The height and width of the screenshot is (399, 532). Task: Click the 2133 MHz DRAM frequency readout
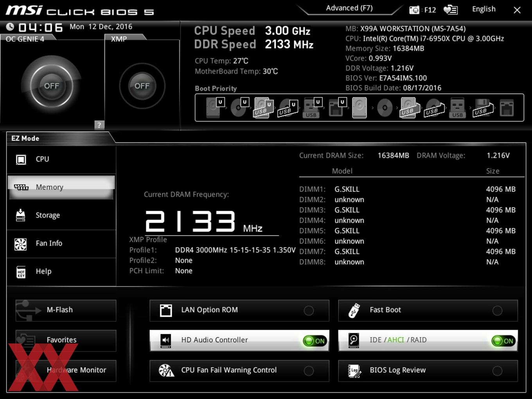(x=204, y=222)
